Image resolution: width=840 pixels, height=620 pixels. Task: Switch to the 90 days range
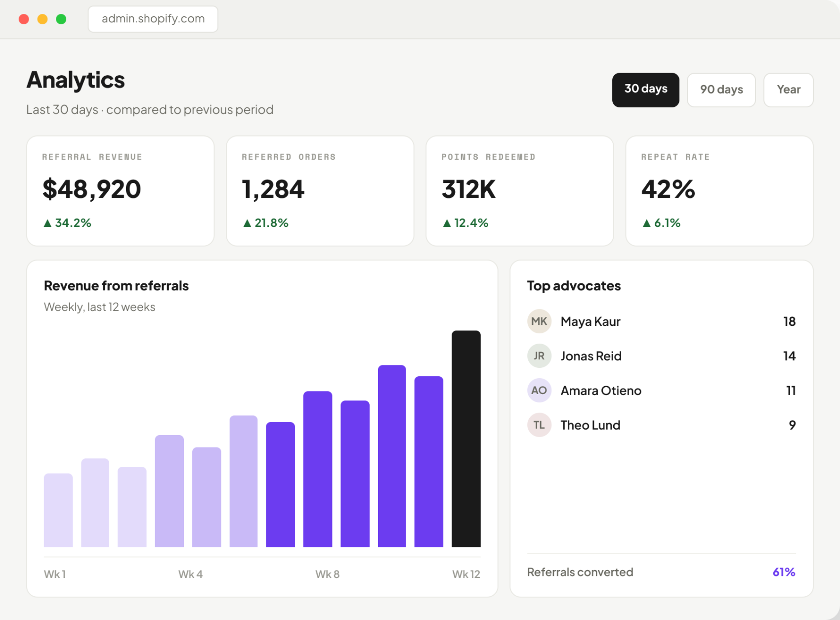(721, 90)
